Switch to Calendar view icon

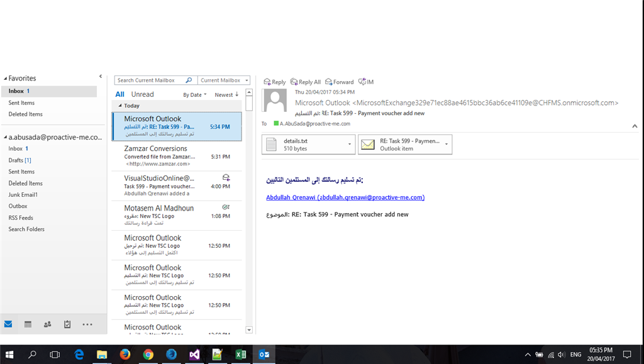[28, 324]
